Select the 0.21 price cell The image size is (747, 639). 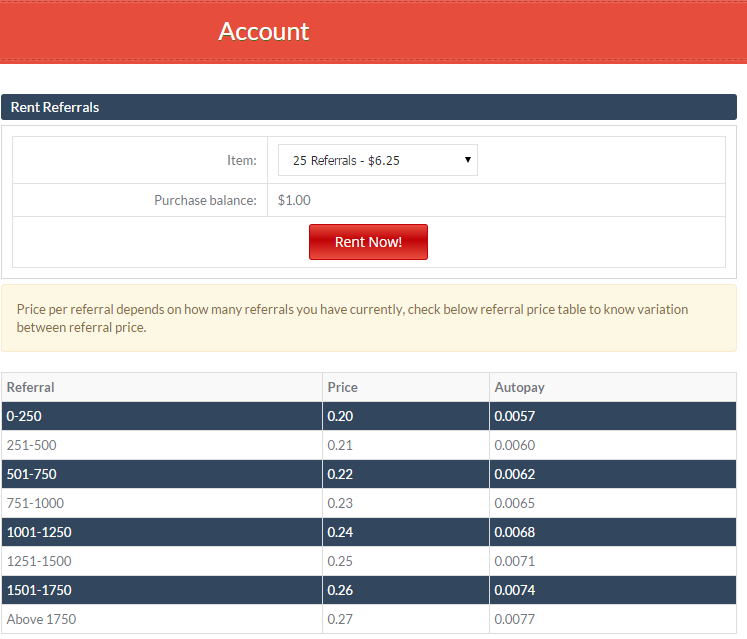(406, 445)
